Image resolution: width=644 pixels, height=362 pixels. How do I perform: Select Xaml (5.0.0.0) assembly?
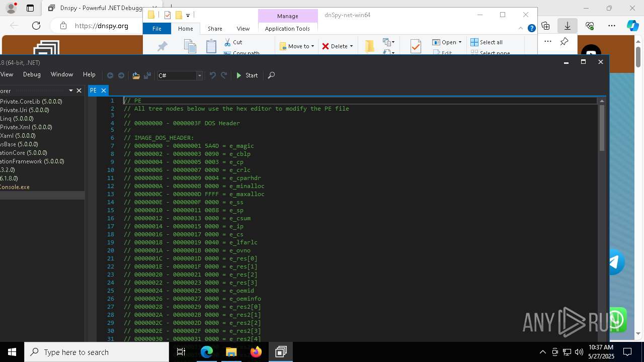[18, 136]
